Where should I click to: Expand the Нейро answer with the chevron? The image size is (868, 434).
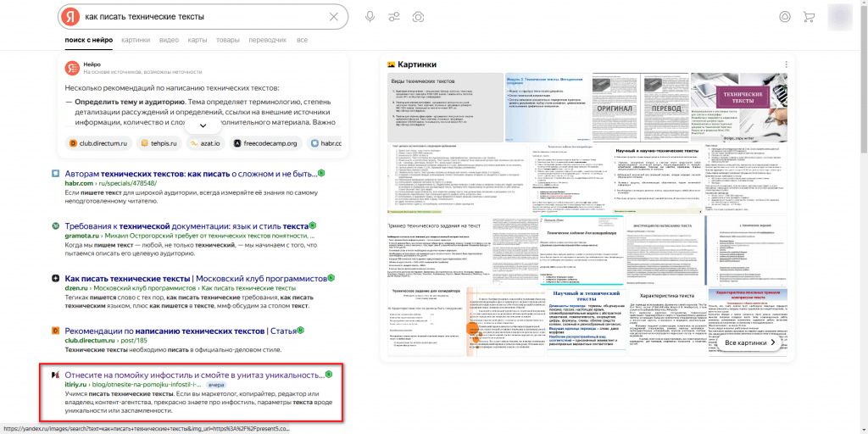[203, 125]
